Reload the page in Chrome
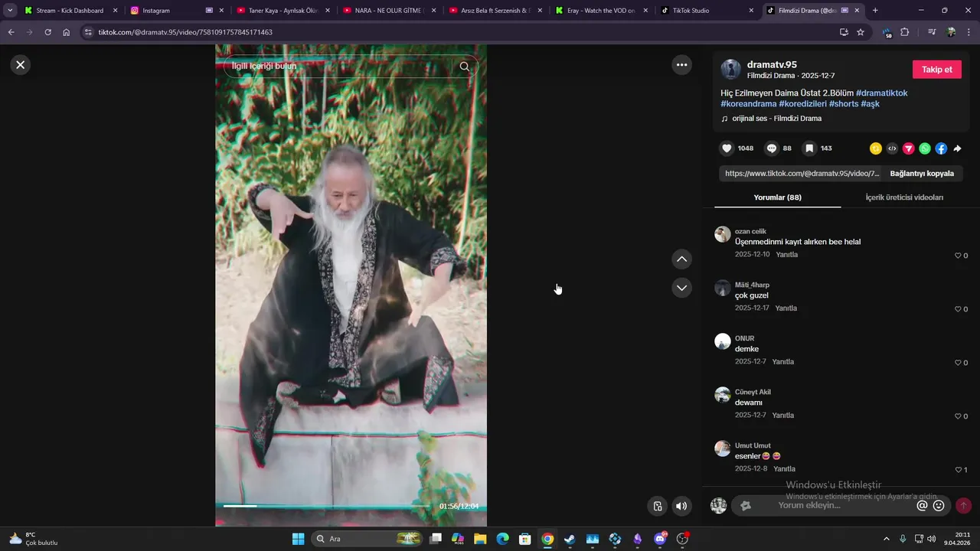 point(47,32)
